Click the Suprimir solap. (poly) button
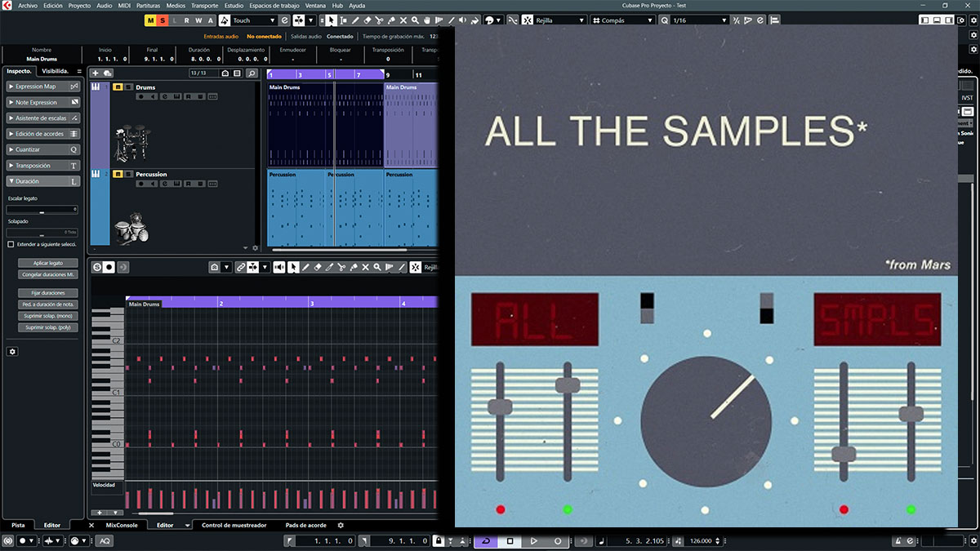The image size is (980, 551). point(48,327)
